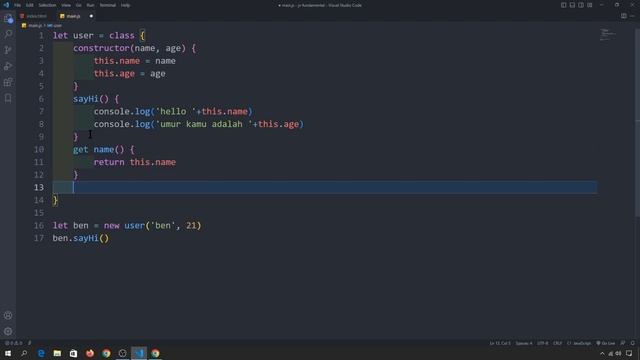Click the taskbar search icon
Viewport: 640px width, 360px height.
tap(24, 353)
